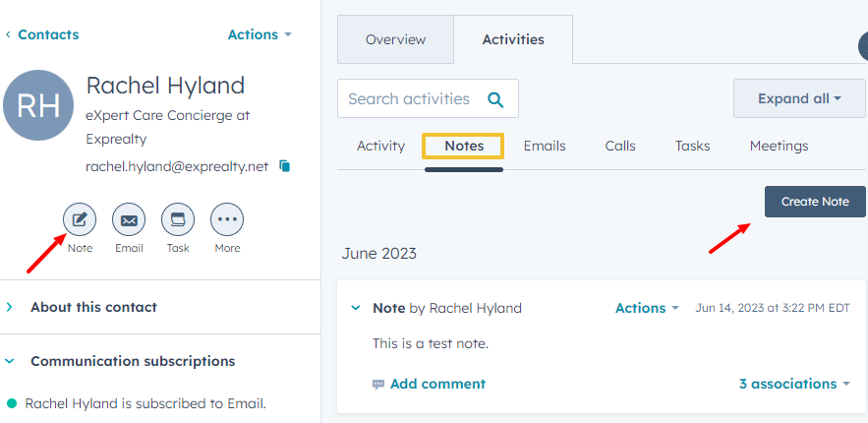Collapse the test note by Rachel Hyland
Image resolution: width=868 pixels, height=423 pixels.
(x=356, y=308)
